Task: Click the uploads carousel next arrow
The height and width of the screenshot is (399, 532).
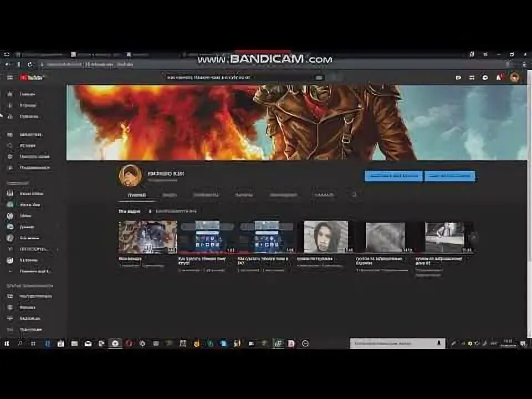Action: (473, 237)
